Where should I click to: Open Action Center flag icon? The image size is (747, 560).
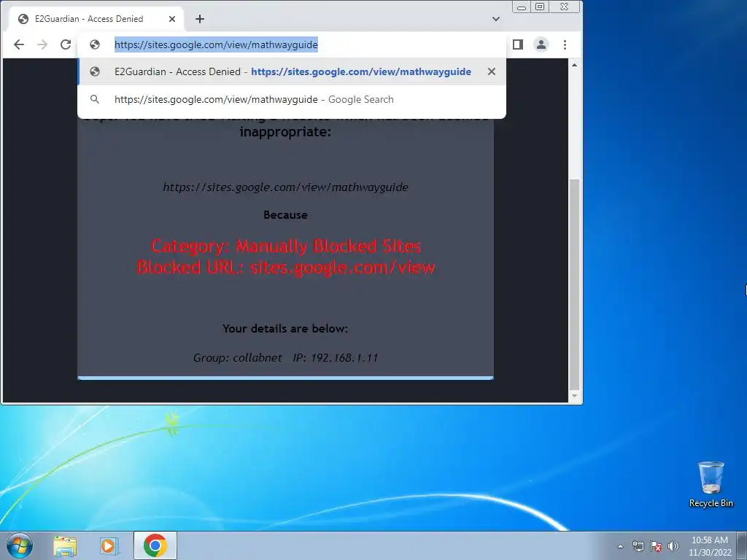click(x=656, y=546)
